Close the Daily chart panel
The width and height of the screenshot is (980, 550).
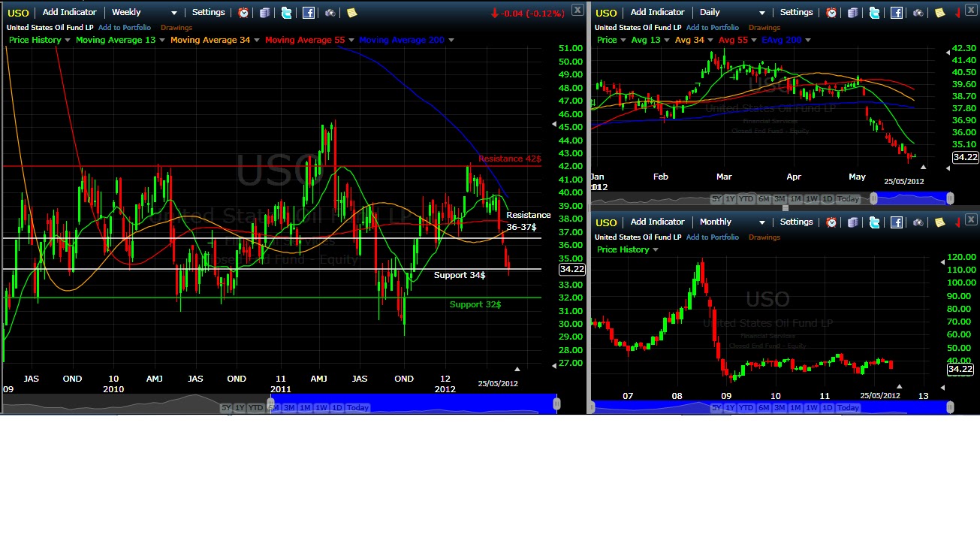[x=972, y=9]
